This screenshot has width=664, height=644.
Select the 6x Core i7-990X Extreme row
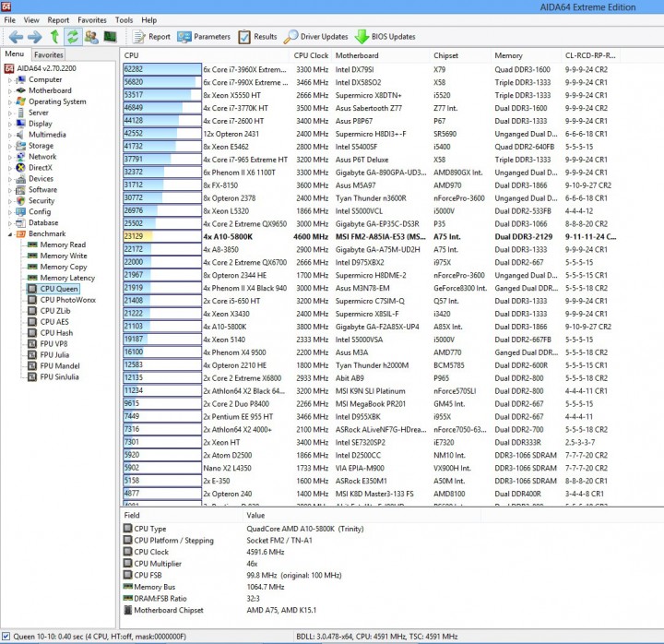(366, 82)
